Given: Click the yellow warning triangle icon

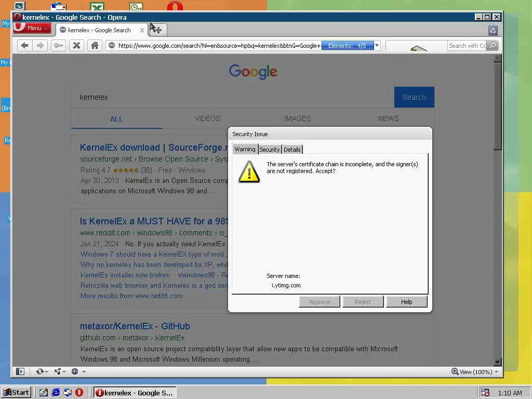Looking at the screenshot, I should (x=249, y=171).
